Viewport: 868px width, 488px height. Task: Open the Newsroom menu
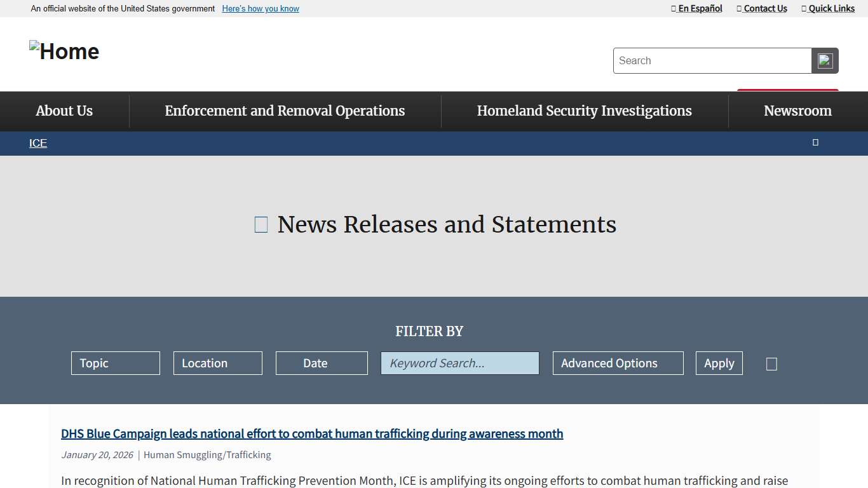pos(797,111)
